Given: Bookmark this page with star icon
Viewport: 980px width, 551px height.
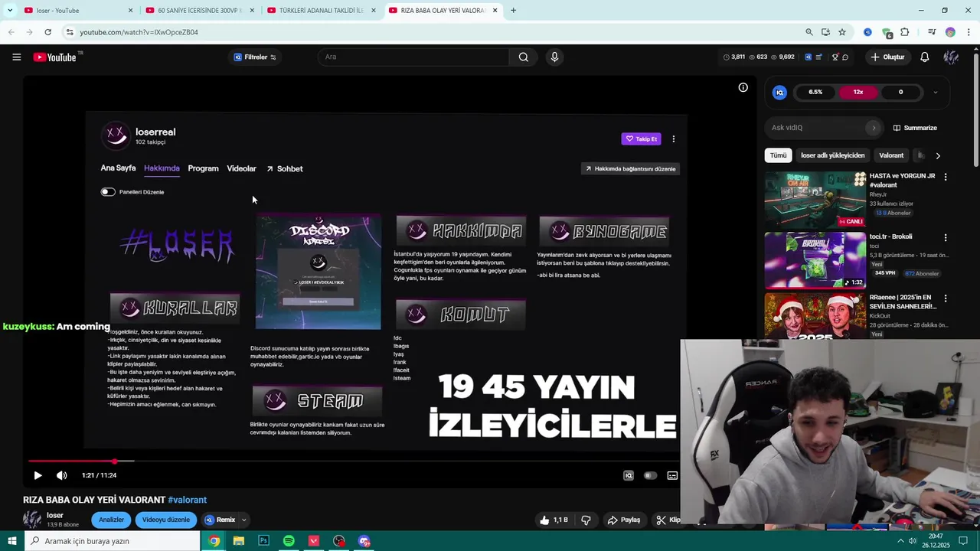Looking at the screenshot, I should pyautogui.click(x=842, y=32).
